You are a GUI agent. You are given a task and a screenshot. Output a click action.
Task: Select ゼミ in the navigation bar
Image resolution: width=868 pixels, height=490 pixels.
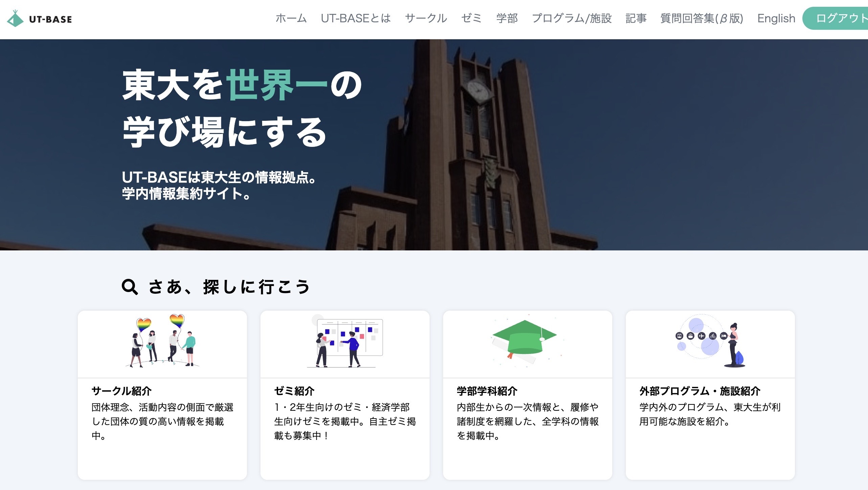472,18
